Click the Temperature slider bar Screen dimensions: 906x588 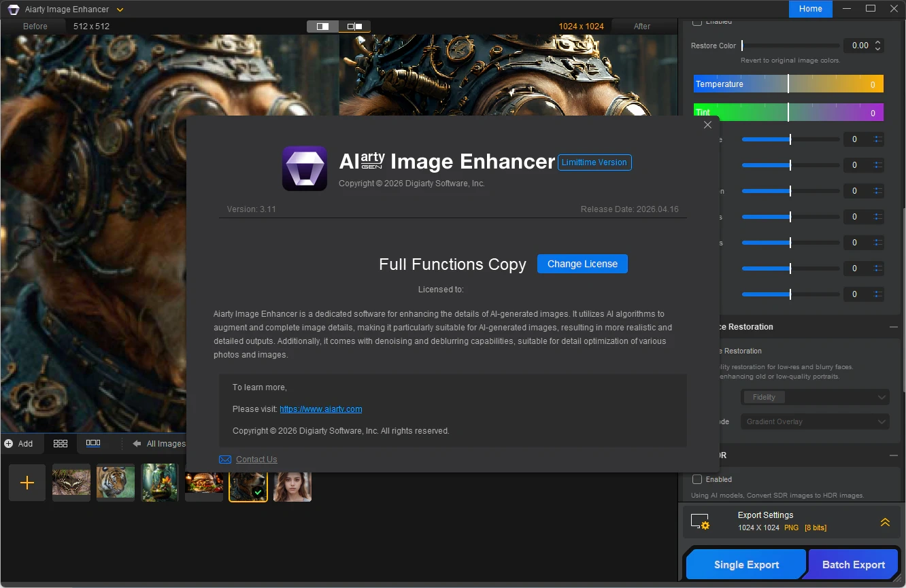(788, 84)
